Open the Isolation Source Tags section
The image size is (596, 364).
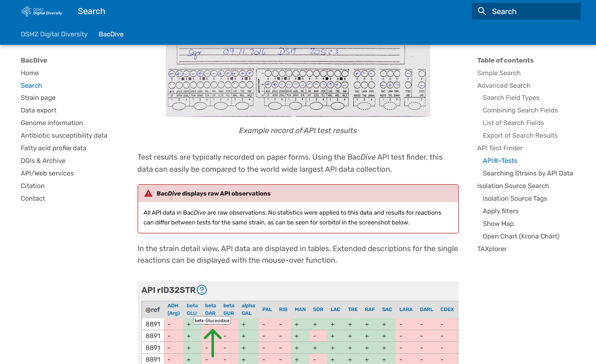click(x=515, y=198)
